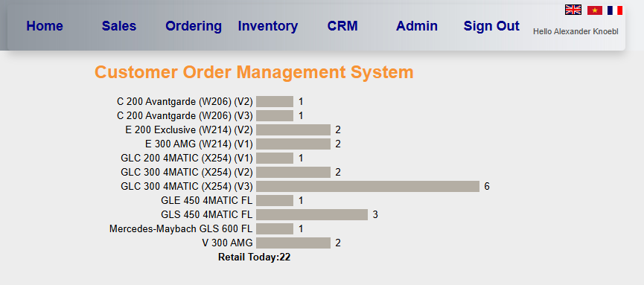Screen dimensions: 644x285
Task: Go to the Home menu
Action: (45, 26)
